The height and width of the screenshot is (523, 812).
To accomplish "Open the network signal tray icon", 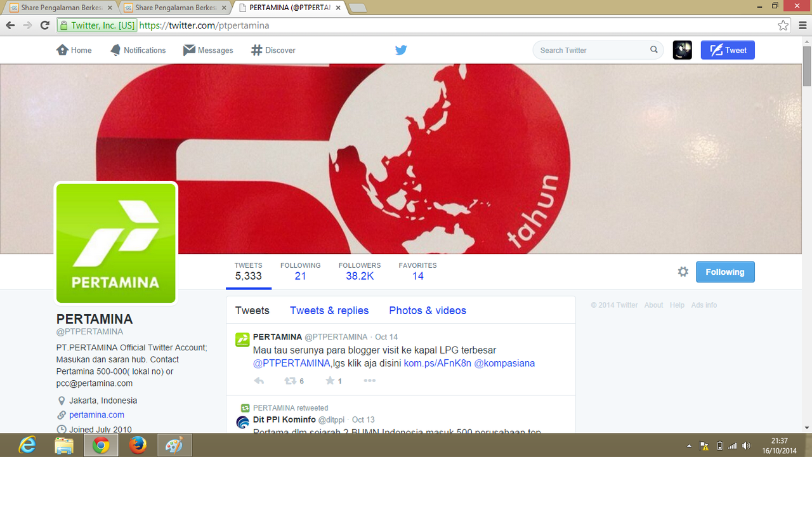I will [x=733, y=446].
